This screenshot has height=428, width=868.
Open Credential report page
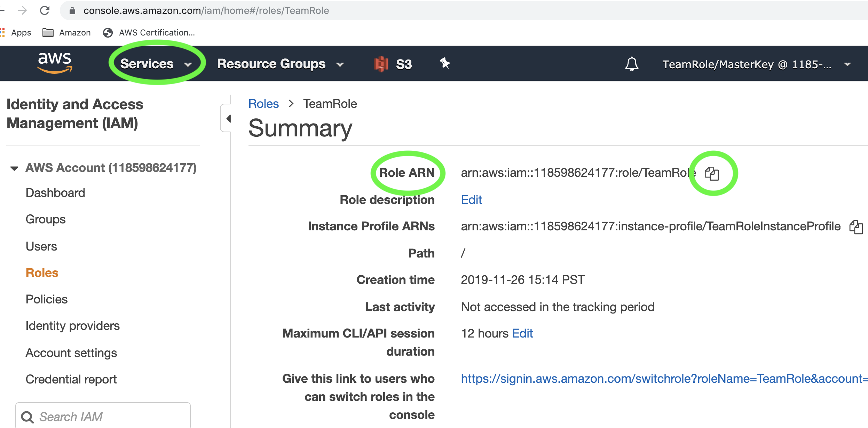[x=71, y=379]
